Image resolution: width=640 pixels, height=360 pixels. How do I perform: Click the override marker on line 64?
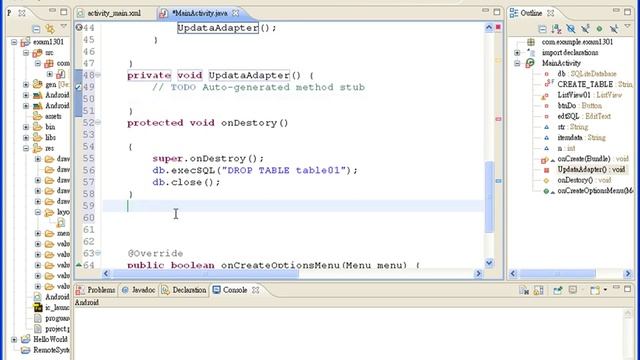coord(79,264)
